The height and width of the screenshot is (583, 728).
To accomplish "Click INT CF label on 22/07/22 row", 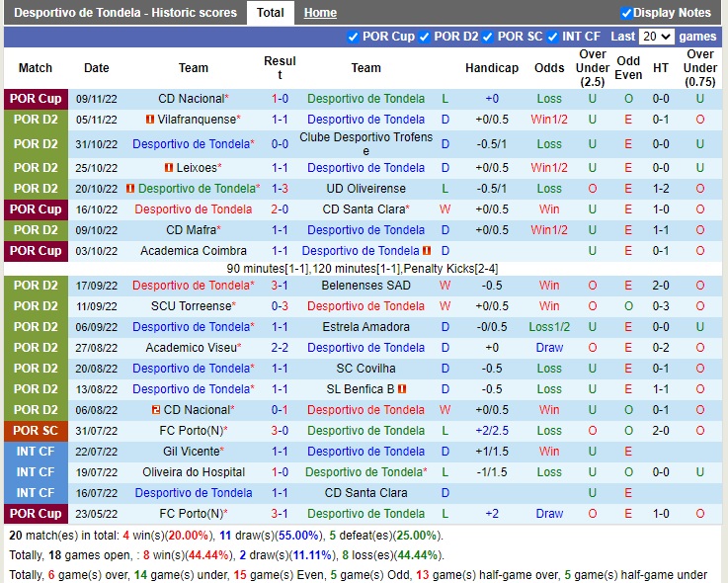I will pyautogui.click(x=36, y=452).
